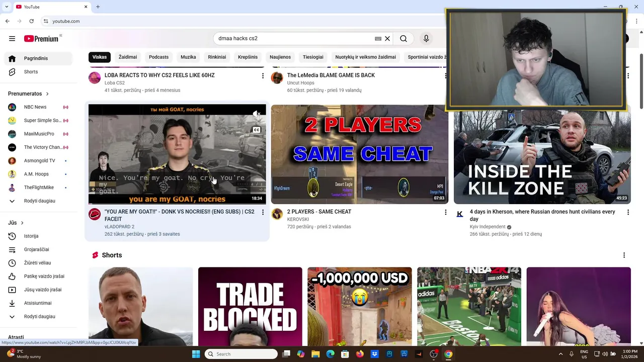Screen dimensions: 644x362
Task: Select the Podcasts filter chip
Action: pyautogui.click(x=158, y=57)
